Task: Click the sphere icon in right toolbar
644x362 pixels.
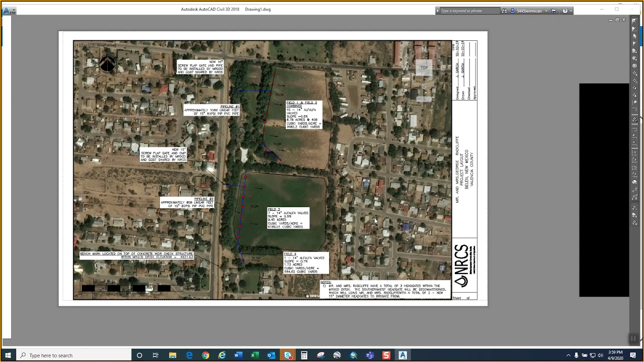Action: pyautogui.click(x=635, y=182)
